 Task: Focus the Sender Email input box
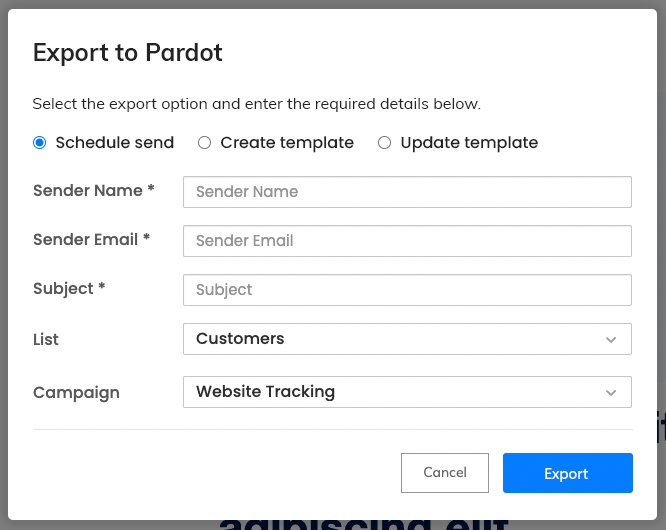coord(407,241)
